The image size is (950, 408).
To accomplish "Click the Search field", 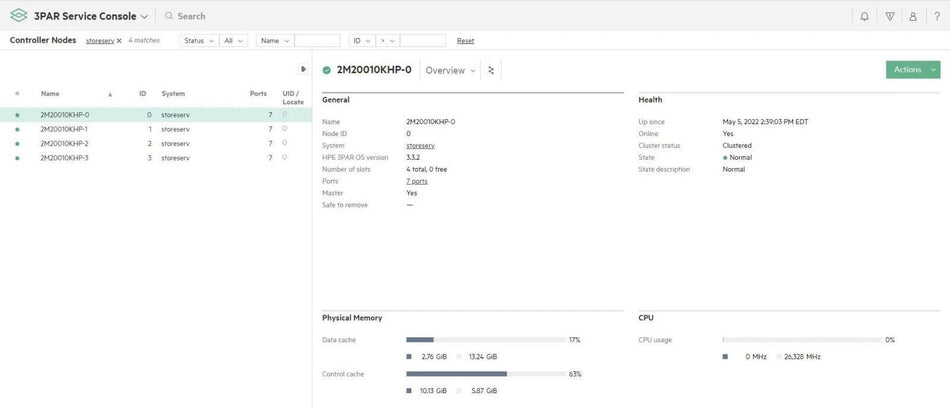I will tap(300, 16).
